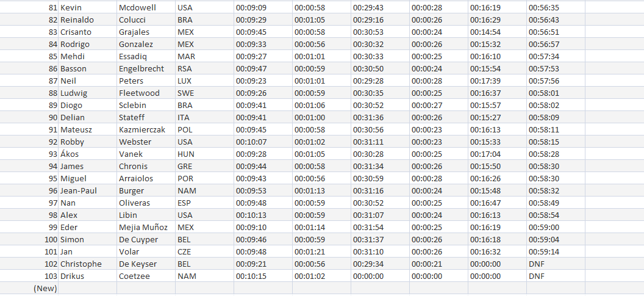
Task: Select the empty first name cell in the new row
Action: click(x=87, y=288)
